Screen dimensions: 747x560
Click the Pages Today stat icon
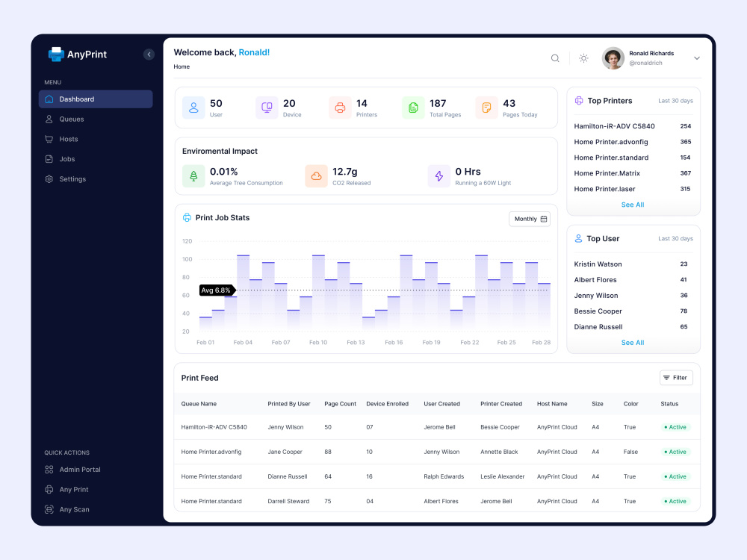pyautogui.click(x=487, y=108)
